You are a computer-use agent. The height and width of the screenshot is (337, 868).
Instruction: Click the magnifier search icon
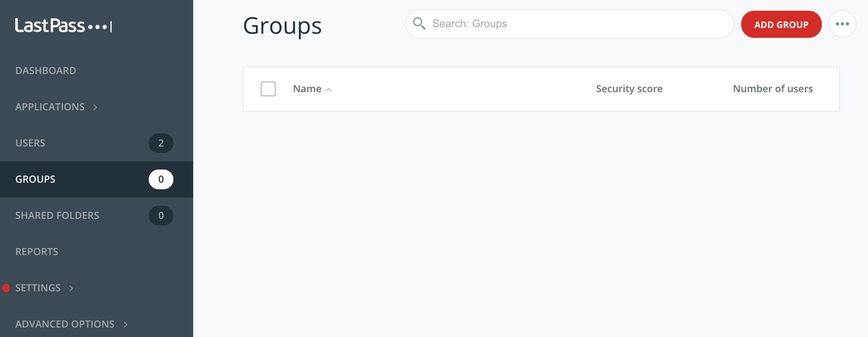pos(419,23)
